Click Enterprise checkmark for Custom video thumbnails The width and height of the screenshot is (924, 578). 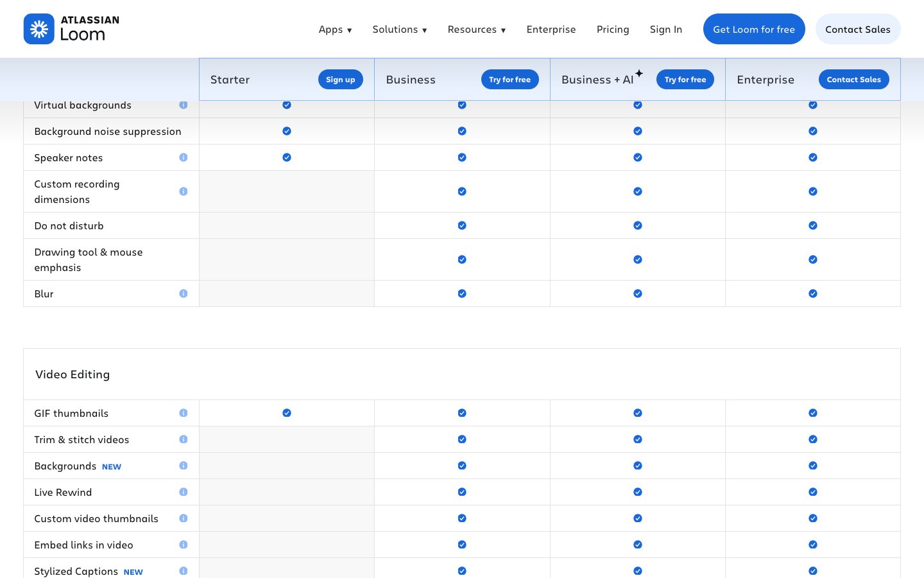(813, 518)
